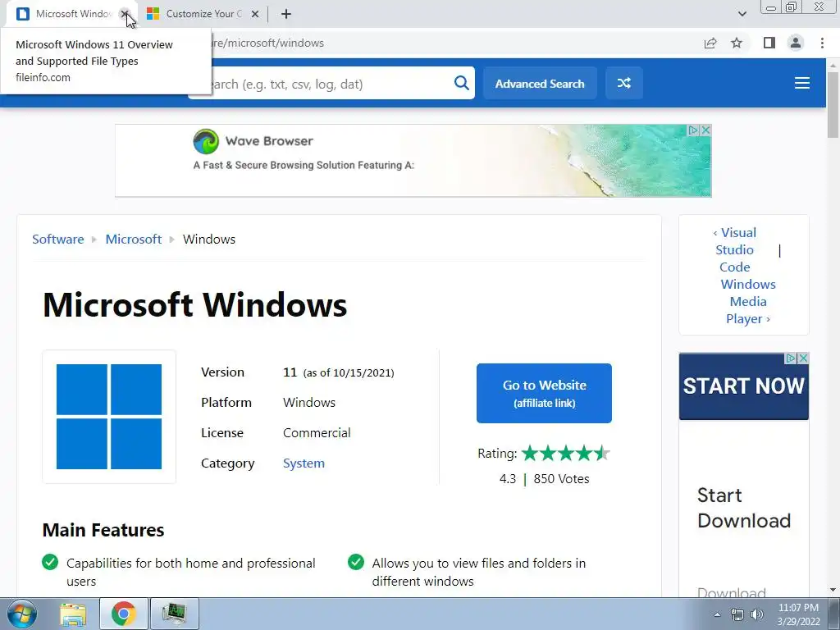Click the network tray icon
This screenshot has width=840, height=630.
[x=737, y=614]
